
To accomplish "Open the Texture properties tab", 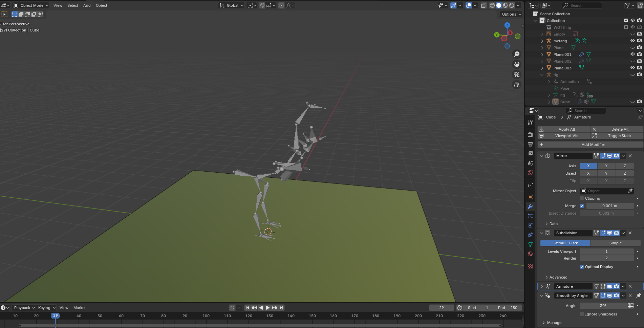I will pos(530,266).
